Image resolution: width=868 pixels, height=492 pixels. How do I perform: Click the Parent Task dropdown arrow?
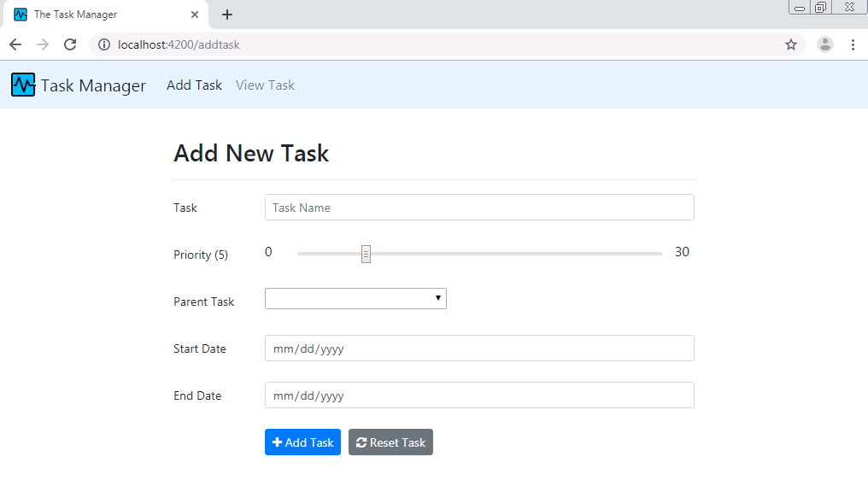(437, 298)
